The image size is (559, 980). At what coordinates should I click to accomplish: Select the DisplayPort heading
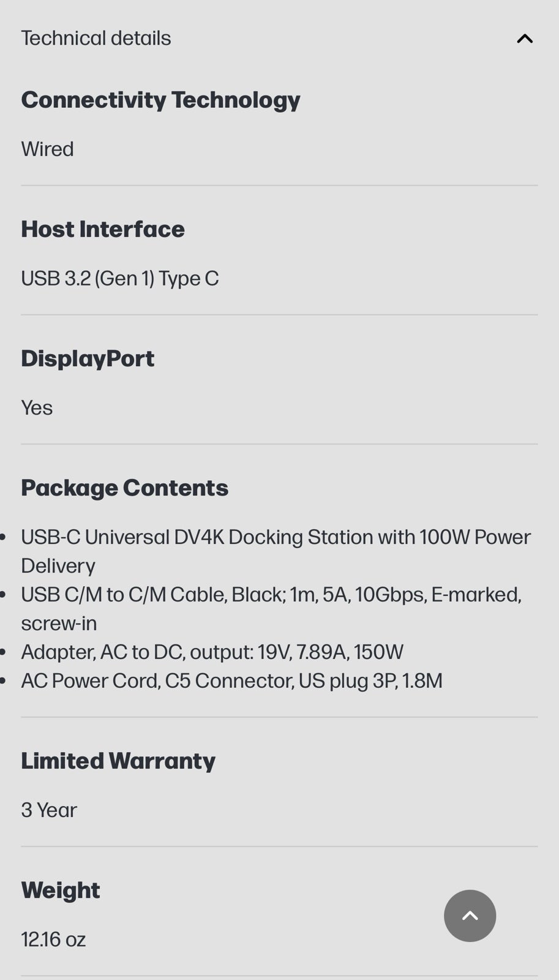click(x=88, y=358)
